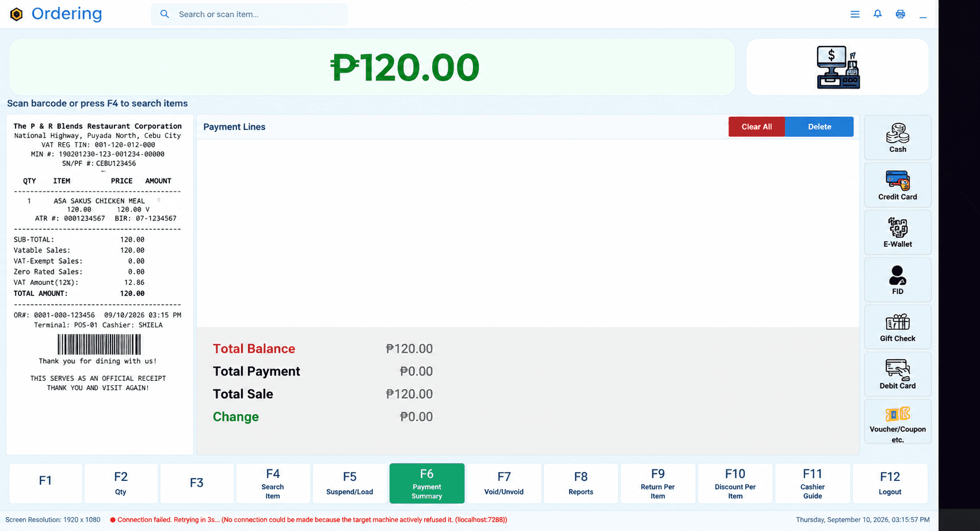Click the Total Payment ₱0.00 value
This screenshot has height=531, width=980.
[416, 372]
